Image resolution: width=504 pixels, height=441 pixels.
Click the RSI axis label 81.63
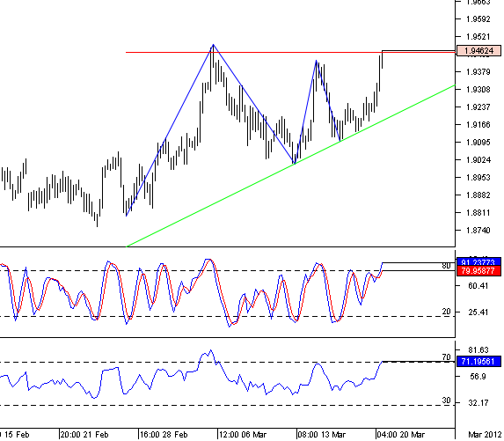(x=478, y=350)
